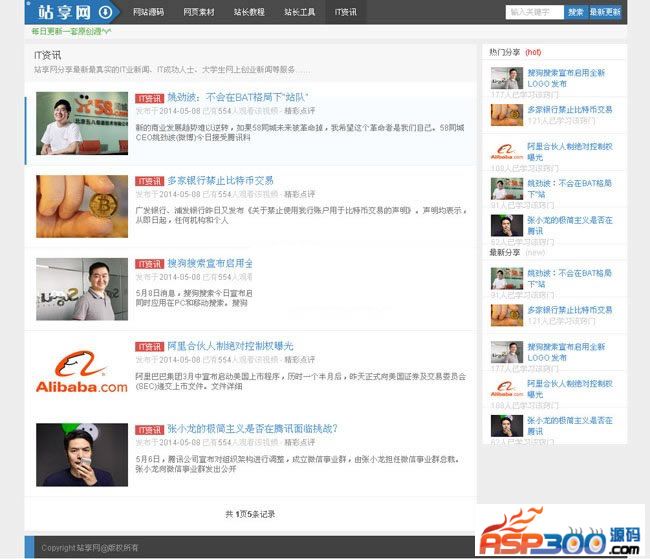The image size is (650, 559).
Task: Open 姚劲波 article link in 热门分享
Action: pos(570,188)
